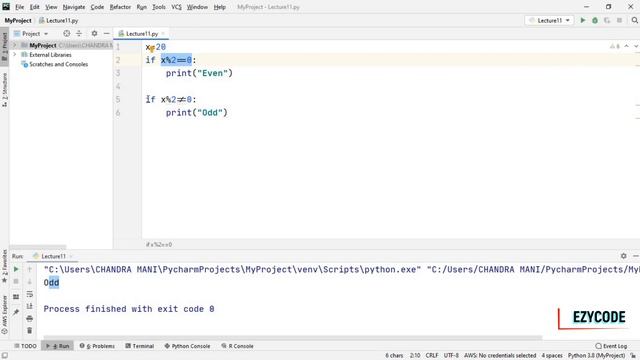This screenshot has width=640, height=360.
Task: Open the Python Console
Action: (187, 346)
